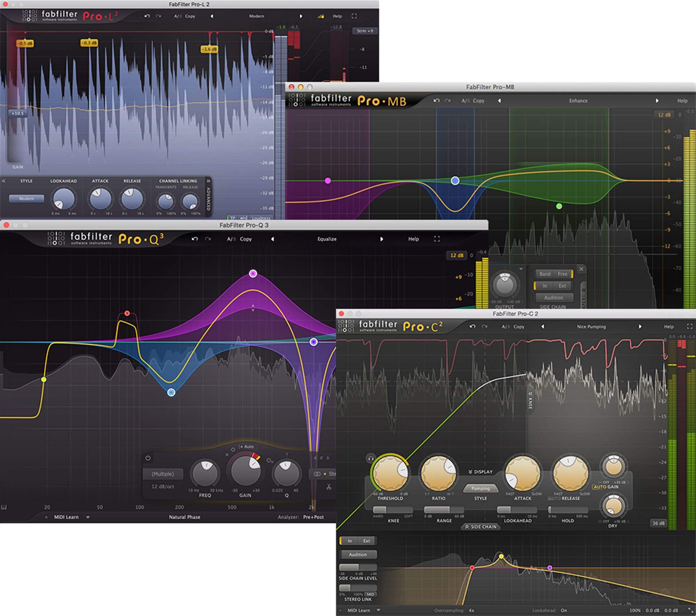Click Copy in the Pro-Q 3 header
The height and width of the screenshot is (616, 696).
pyautogui.click(x=246, y=239)
